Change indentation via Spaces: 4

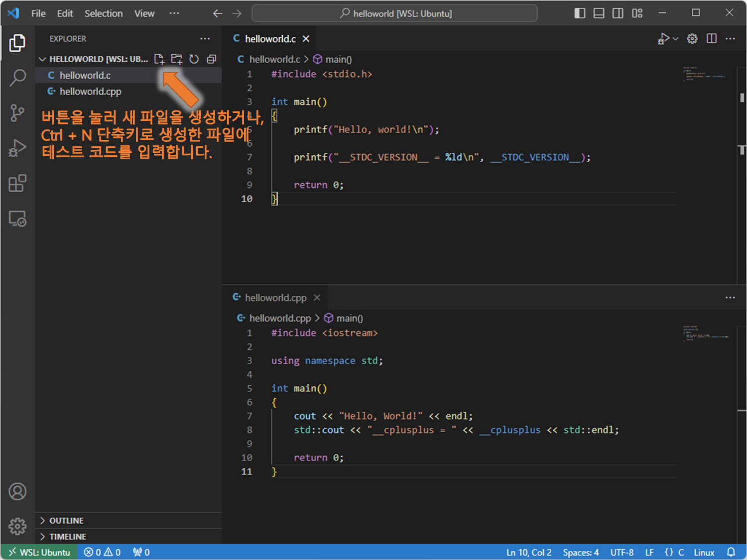coord(581,552)
